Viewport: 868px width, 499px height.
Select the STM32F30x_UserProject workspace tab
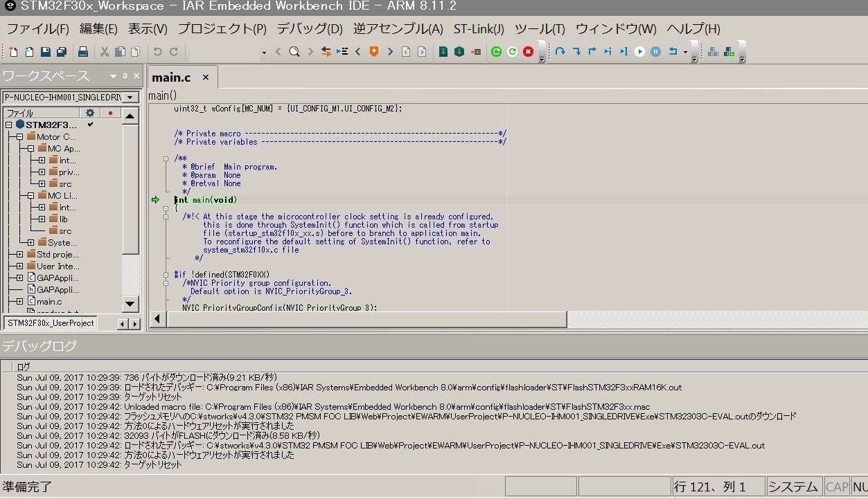tap(51, 323)
